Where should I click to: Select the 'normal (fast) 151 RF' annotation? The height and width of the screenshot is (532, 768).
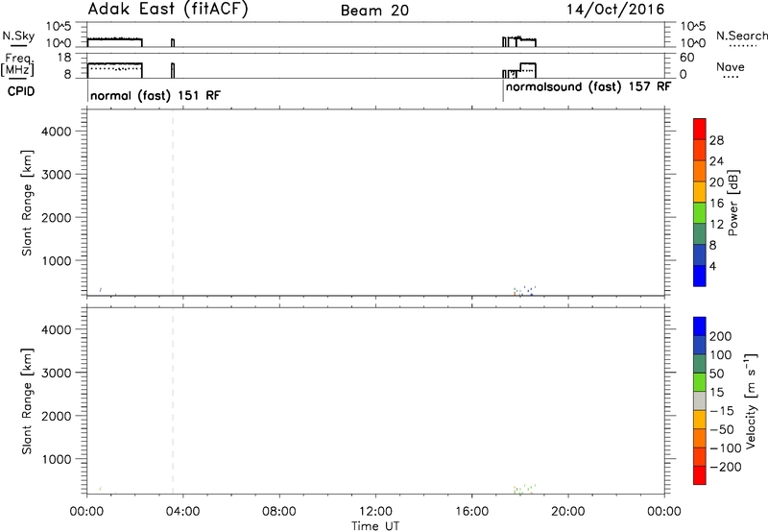156,95
